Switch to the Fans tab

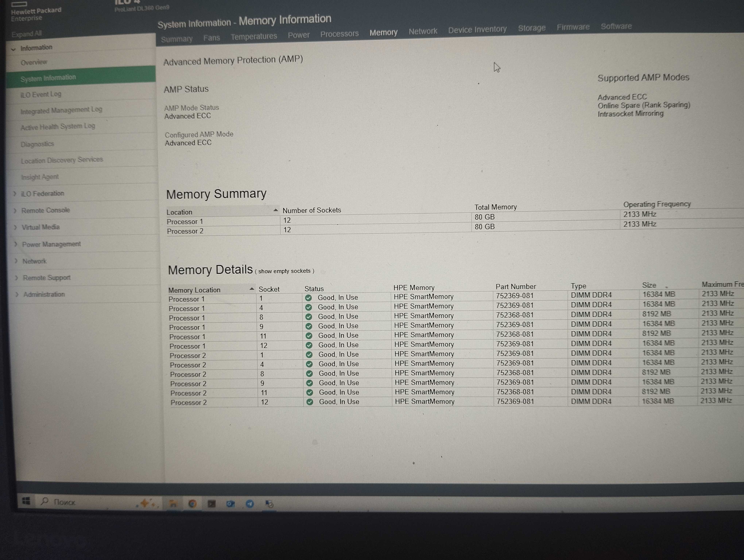[x=212, y=38]
